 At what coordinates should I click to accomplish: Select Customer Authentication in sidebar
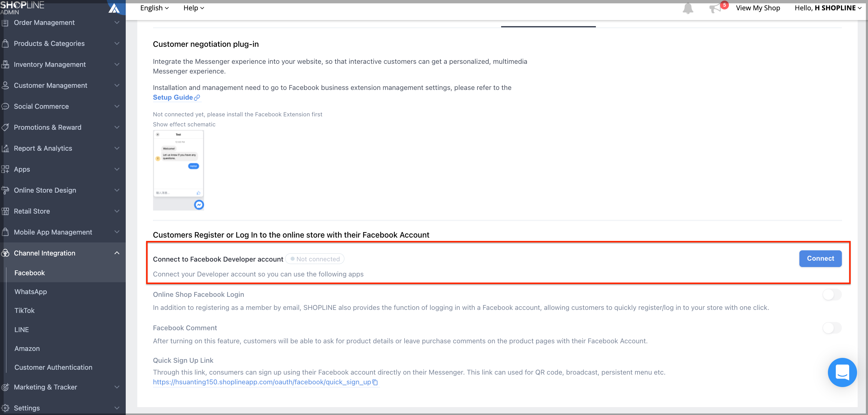pyautogui.click(x=53, y=368)
